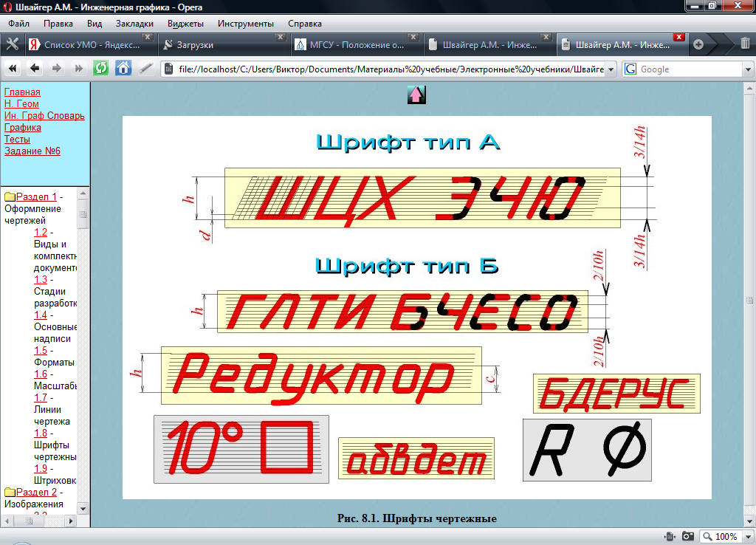The height and width of the screenshot is (545, 756).
Task: Close the МГСУ - Положение tab
Action: [413, 37]
